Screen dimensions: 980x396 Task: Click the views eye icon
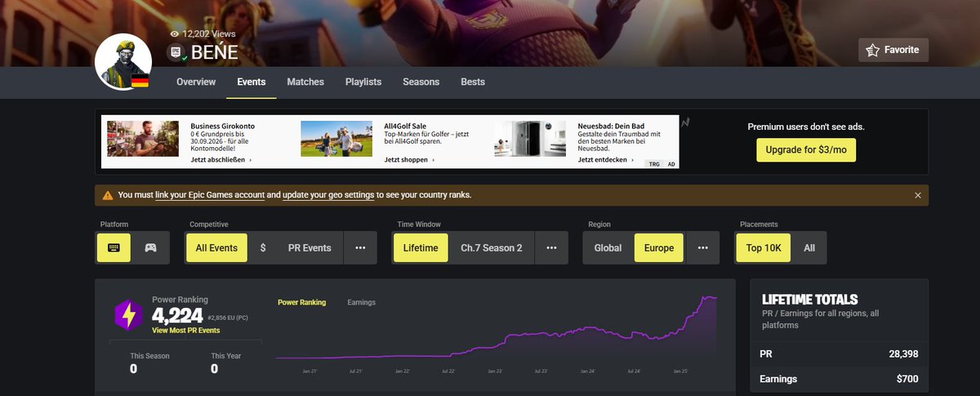point(174,34)
